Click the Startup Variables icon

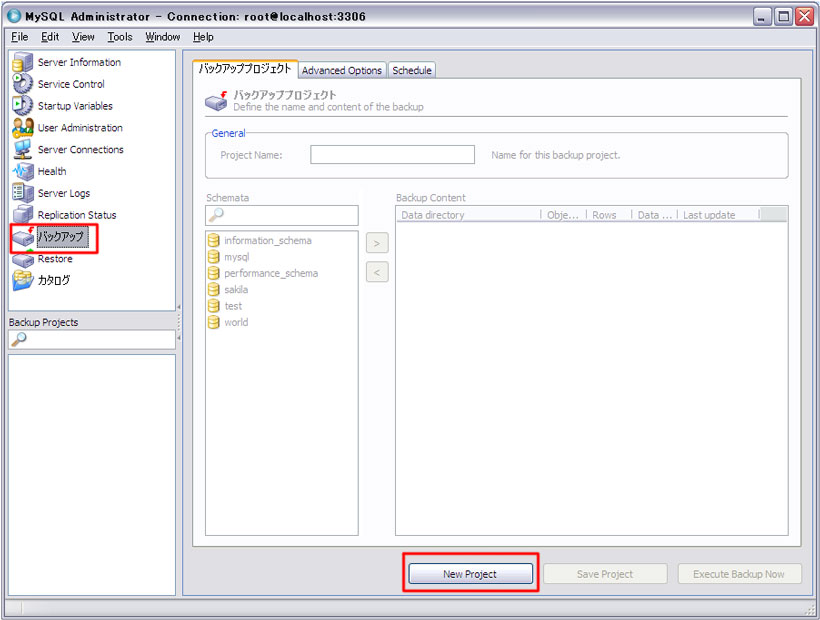[22, 106]
